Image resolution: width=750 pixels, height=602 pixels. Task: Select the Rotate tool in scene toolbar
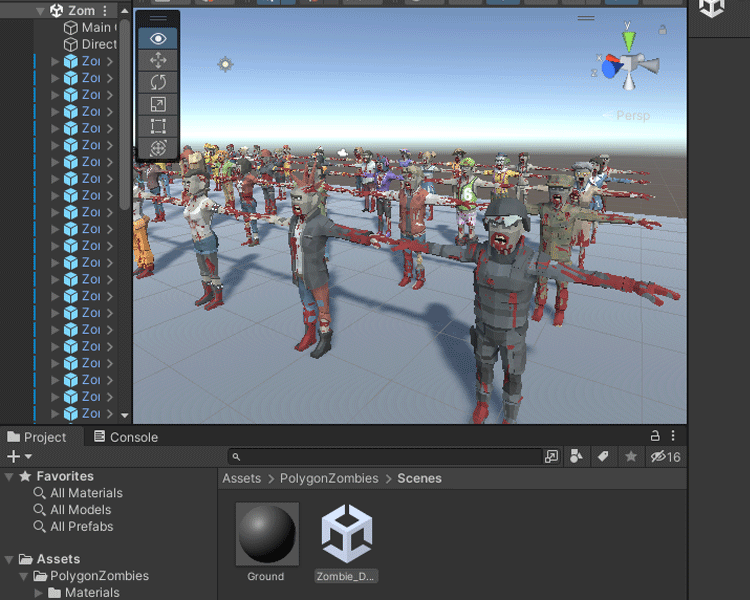pos(158,82)
